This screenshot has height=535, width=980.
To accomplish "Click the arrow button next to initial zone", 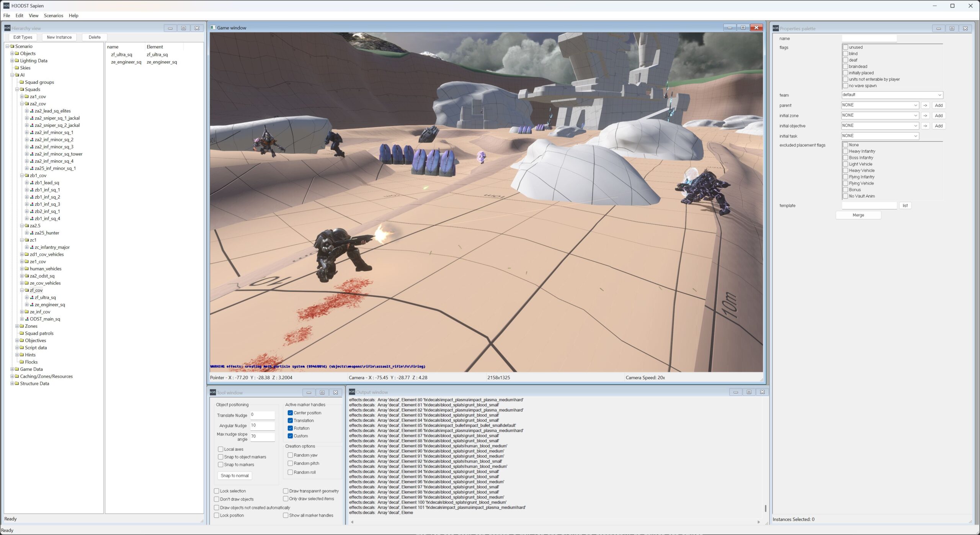I will point(925,116).
